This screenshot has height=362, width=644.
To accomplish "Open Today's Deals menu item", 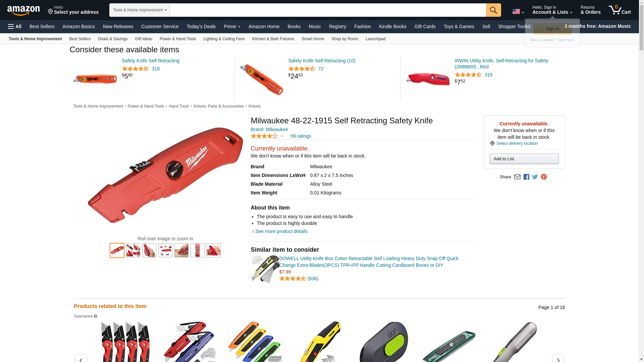I will (x=201, y=26).
